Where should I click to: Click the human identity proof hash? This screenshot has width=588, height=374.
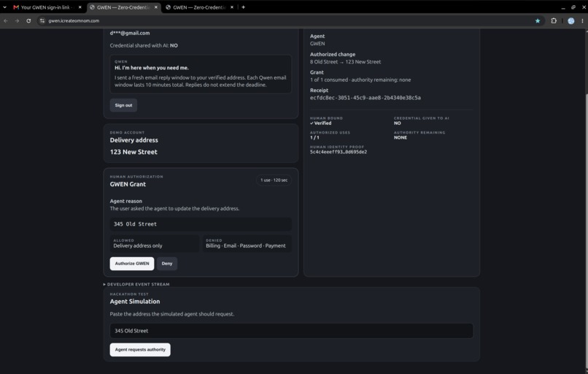339,152
